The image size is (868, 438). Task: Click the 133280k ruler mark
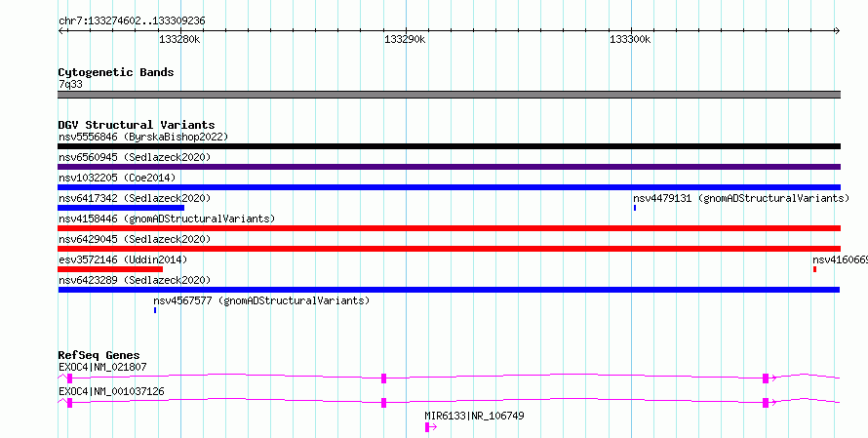click(x=179, y=39)
